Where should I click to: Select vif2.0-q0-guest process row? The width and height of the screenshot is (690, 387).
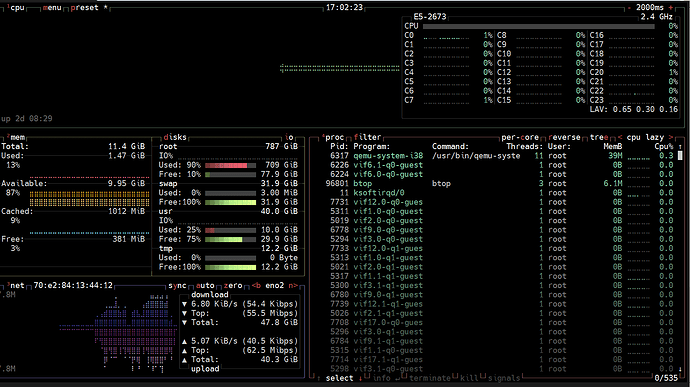coord(499,220)
